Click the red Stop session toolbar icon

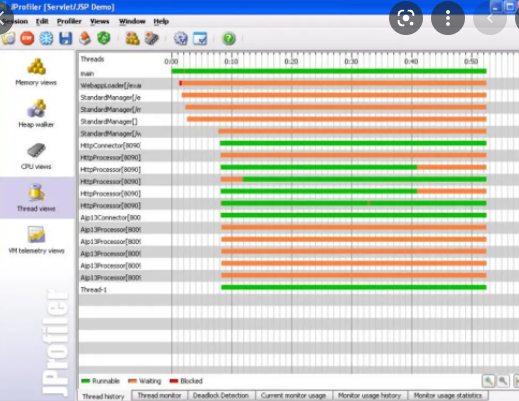27,38
